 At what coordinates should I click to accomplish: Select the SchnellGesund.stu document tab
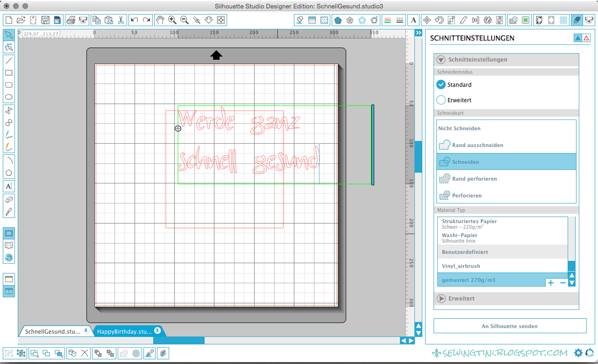tap(52, 331)
